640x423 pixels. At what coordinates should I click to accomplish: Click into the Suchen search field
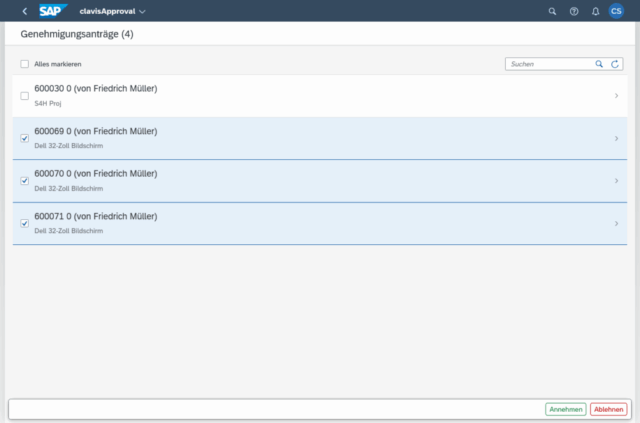[x=548, y=63]
